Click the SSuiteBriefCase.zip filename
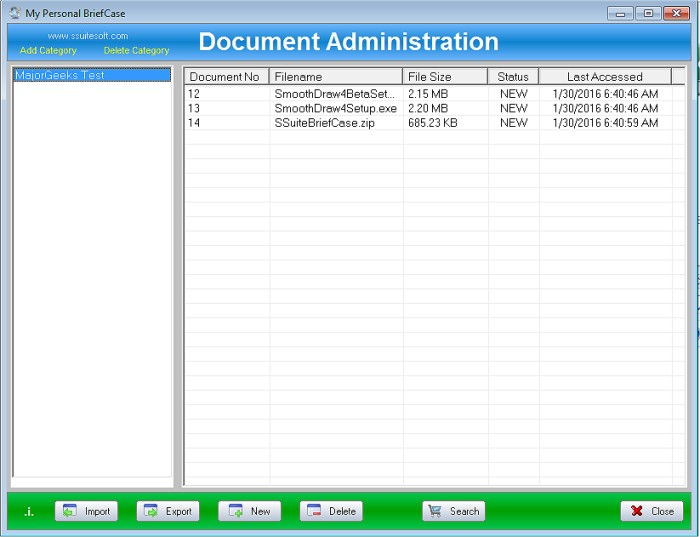700x537 pixels. point(325,123)
